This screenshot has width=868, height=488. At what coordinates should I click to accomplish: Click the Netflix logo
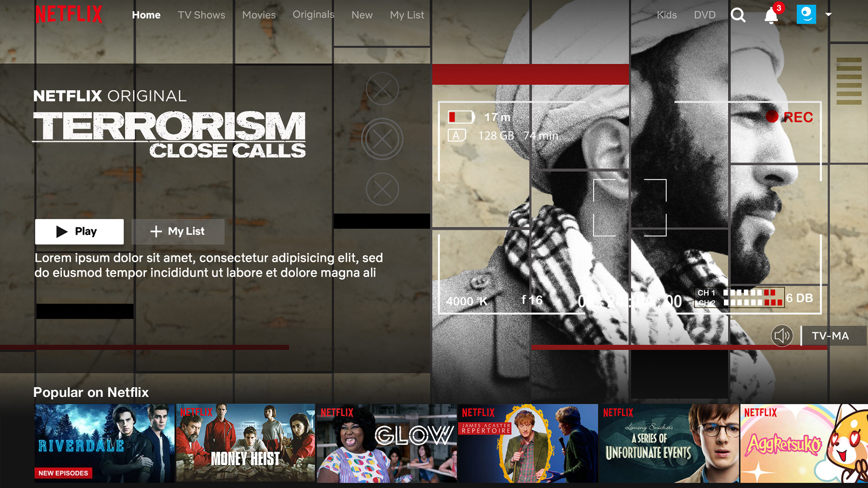point(69,14)
